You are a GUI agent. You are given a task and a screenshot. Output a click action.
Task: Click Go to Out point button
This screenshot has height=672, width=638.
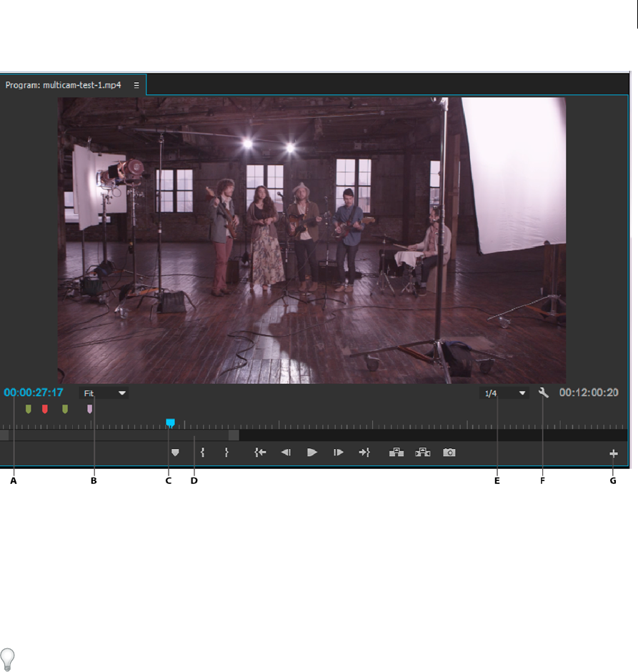point(364,453)
